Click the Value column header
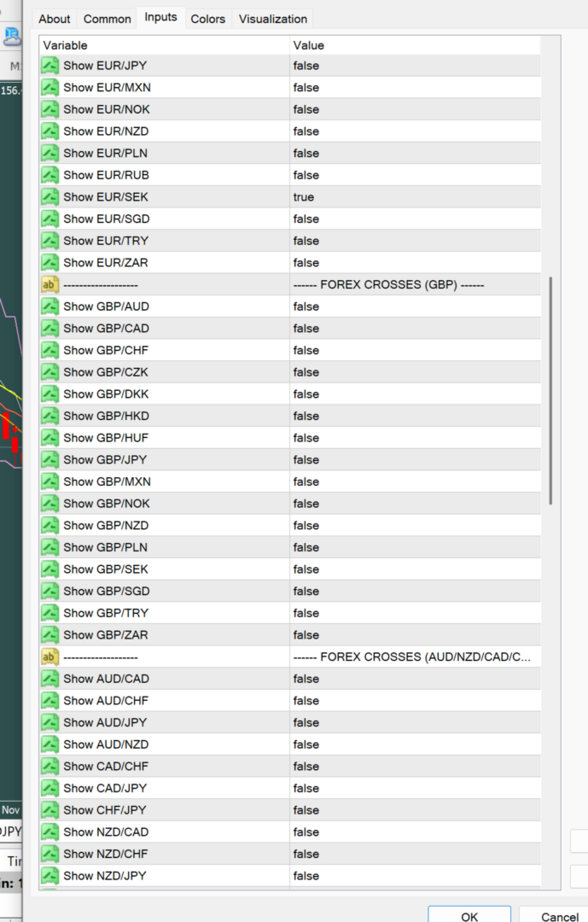The height and width of the screenshot is (922, 588). pos(415,45)
